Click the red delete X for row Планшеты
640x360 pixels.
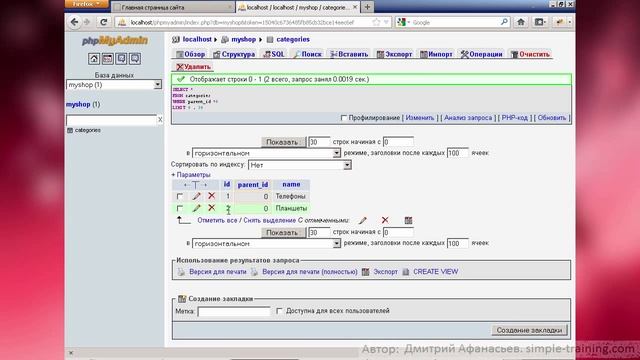211,208
